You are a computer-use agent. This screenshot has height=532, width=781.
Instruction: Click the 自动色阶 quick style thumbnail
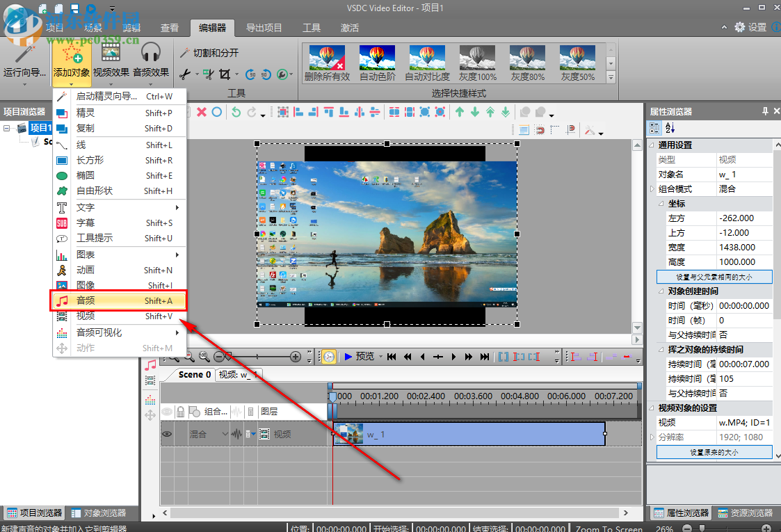click(x=376, y=59)
